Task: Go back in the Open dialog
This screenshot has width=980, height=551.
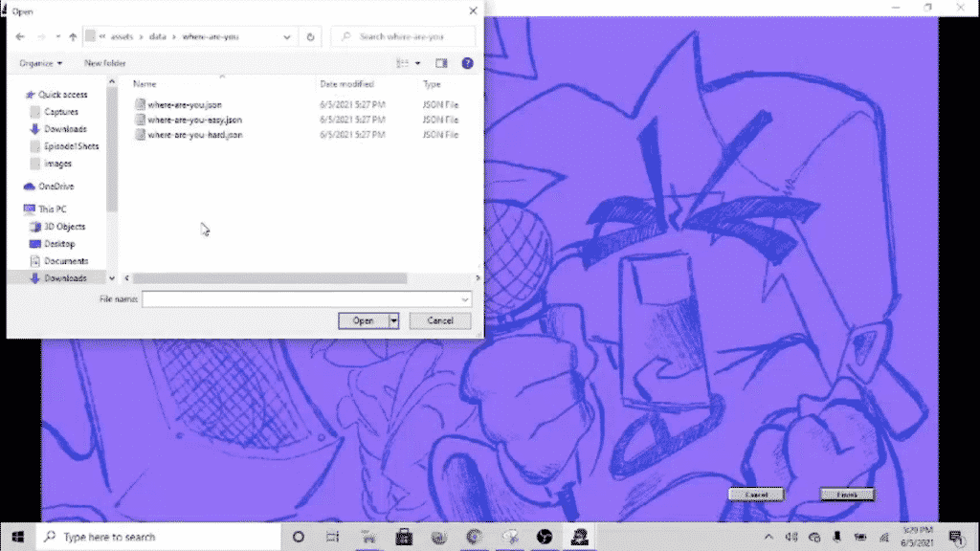Action: [x=20, y=37]
